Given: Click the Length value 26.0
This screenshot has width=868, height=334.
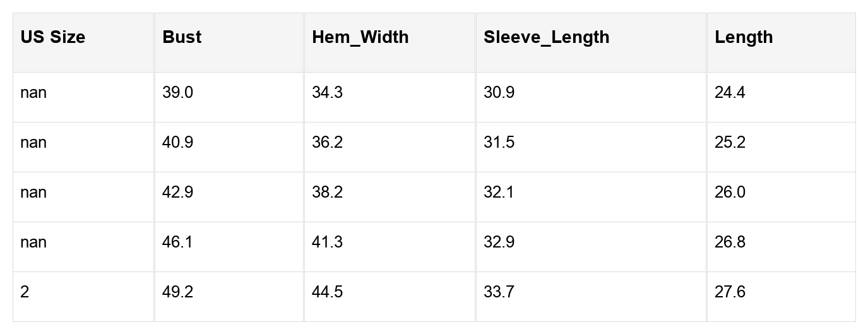Looking at the screenshot, I should point(730,193).
